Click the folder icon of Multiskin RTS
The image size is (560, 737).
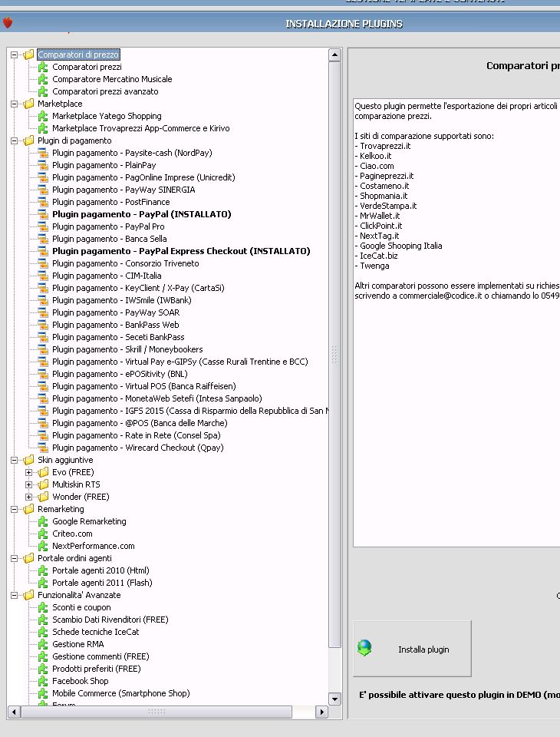tap(43, 484)
